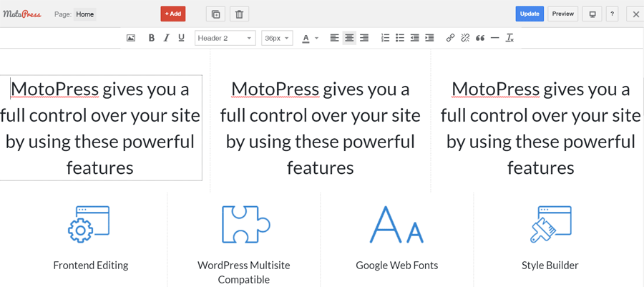Click the trash delete icon
644x287 pixels.
pos(240,14)
